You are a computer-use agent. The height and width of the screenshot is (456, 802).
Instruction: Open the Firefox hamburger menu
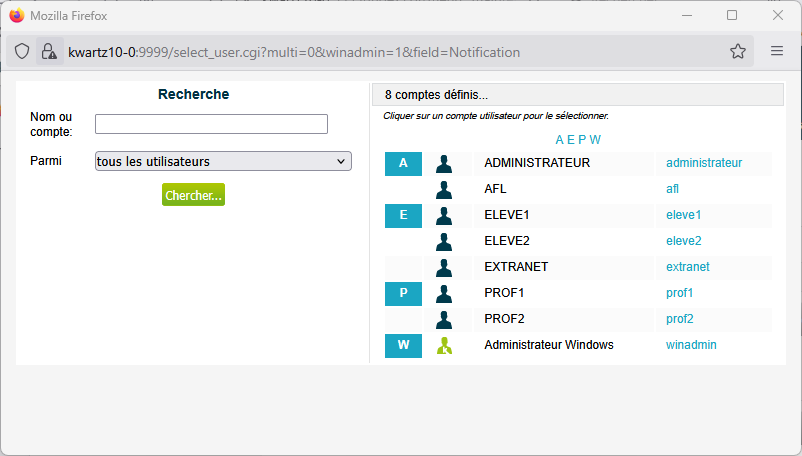(777, 51)
